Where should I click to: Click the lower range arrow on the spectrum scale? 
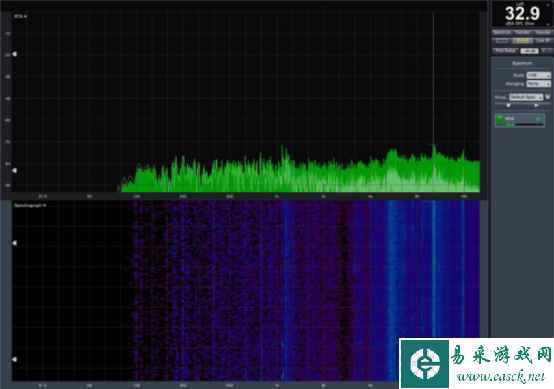click(14, 171)
